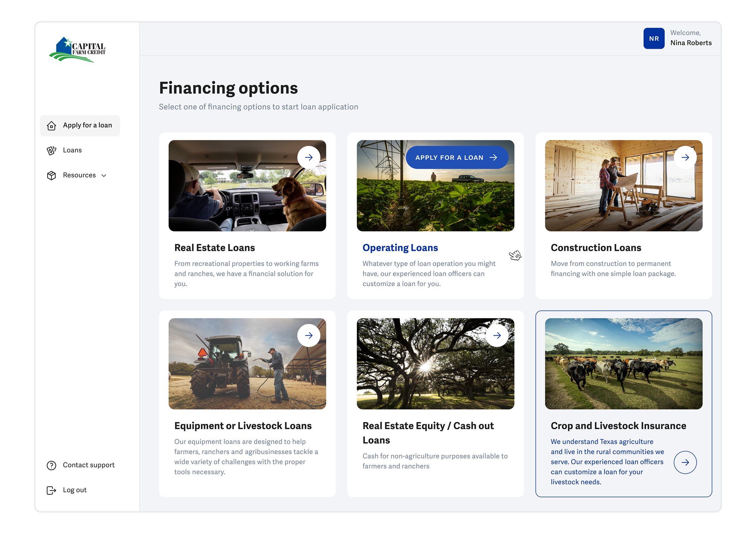Click the NR user avatar badge
Image resolution: width=756 pixels, height=533 pixels.
pos(653,38)
